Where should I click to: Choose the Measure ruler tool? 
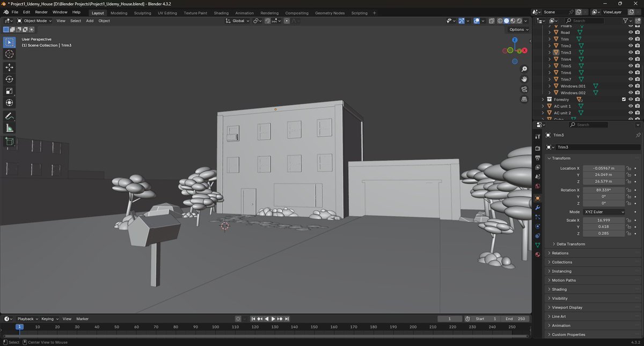click(9, 128)
